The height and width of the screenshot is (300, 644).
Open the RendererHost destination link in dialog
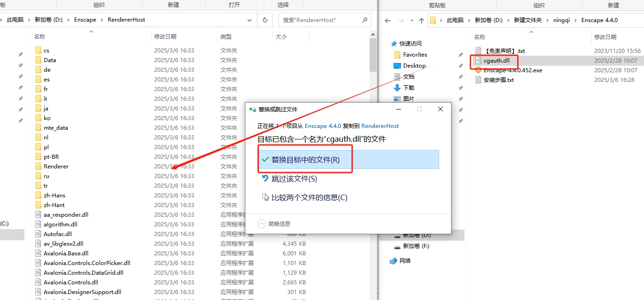[380, 126]
